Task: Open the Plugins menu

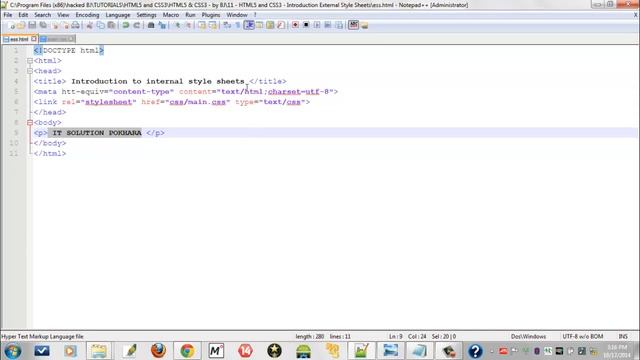Action: pyautogui.click(x=211, y=15)
